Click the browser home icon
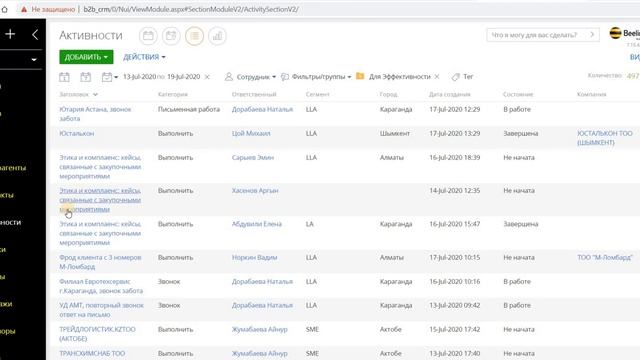The height and width of the screenshot is (360, 640). click(x=4, y=9)
